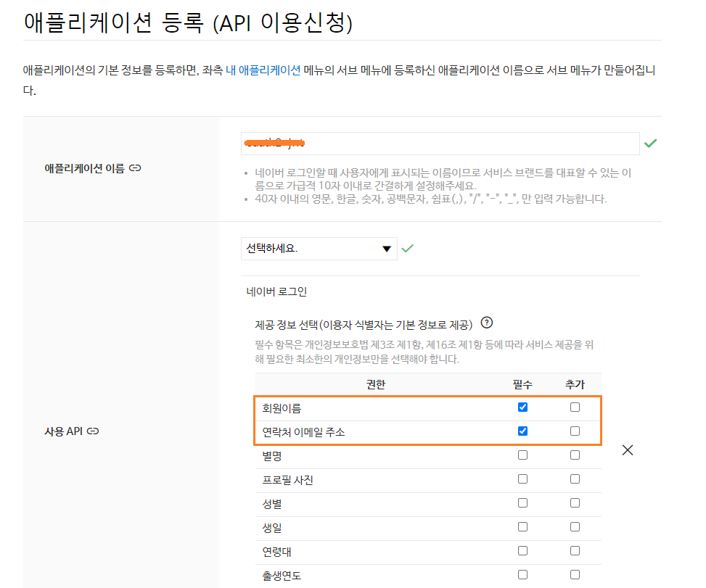Uncheck 필수 checkbox for 회원이름

pyautogui.click(x=522, y=407)
